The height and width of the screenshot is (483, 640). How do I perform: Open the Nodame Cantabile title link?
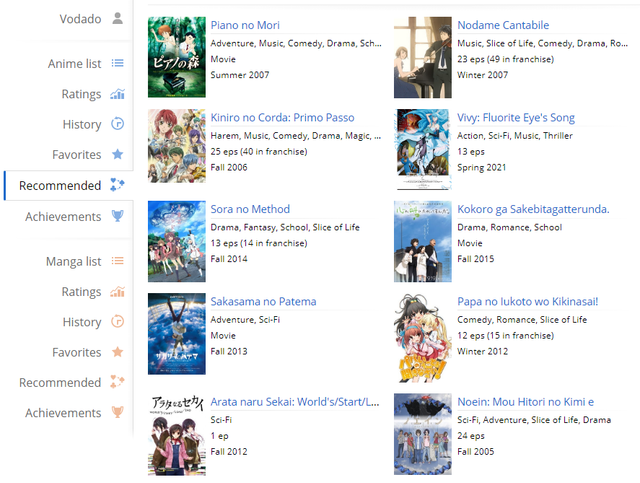(503, 25)
